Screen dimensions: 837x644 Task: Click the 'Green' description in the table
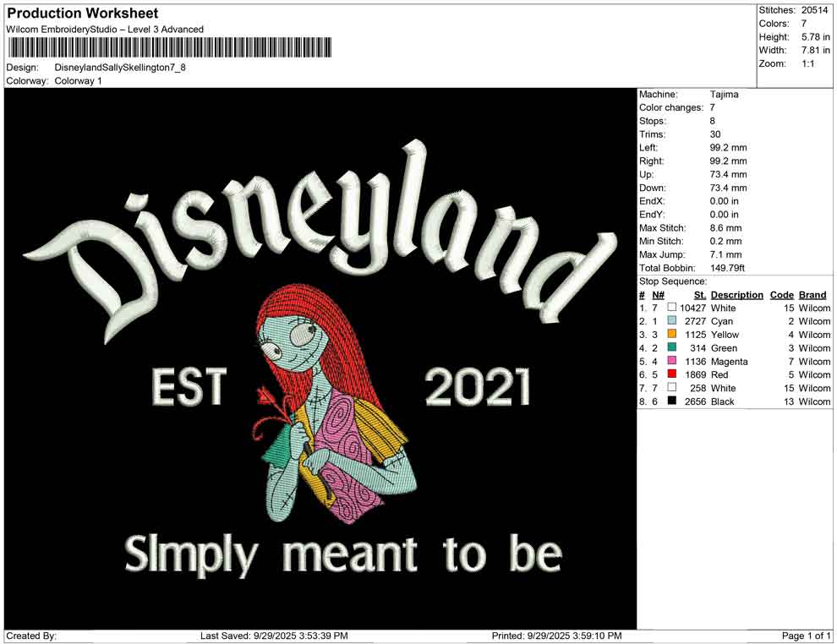tap(725, 348)
